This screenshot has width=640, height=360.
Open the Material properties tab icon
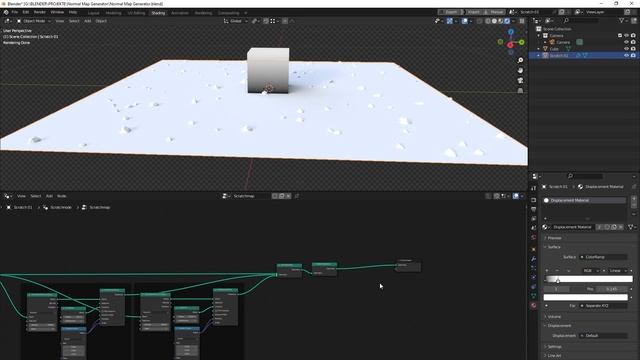[x=534, y=305]
